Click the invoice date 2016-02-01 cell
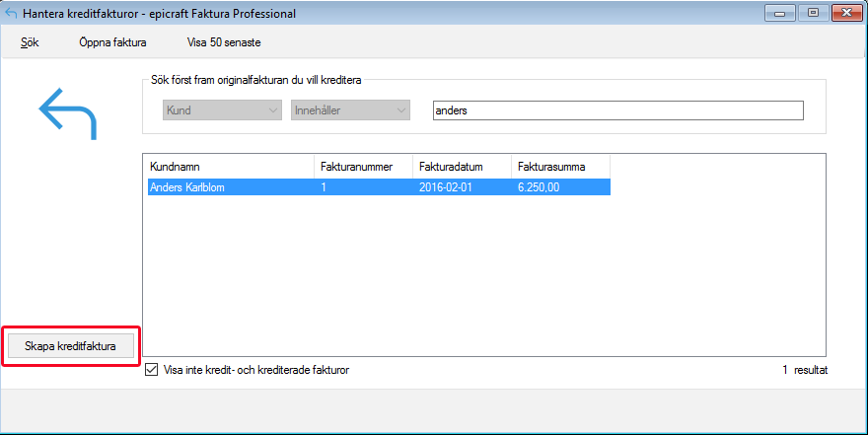The width and height of the screenshot is (868, 435). click(x=446, y=187)
